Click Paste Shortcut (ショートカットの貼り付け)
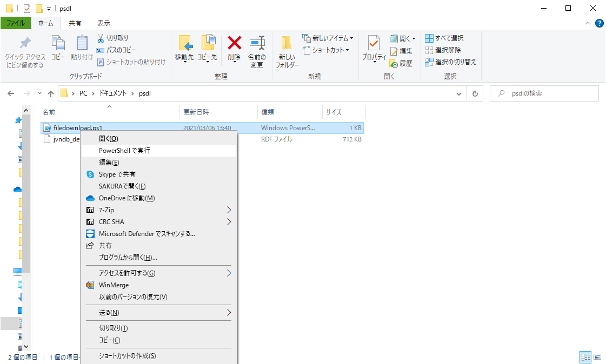Image resolution: width=606 pixels, height=364 pixels. (x=131, y=62)
